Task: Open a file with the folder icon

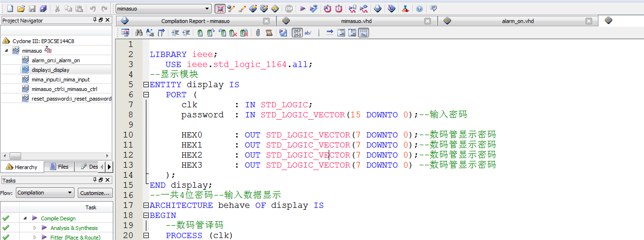Action: 21,9
